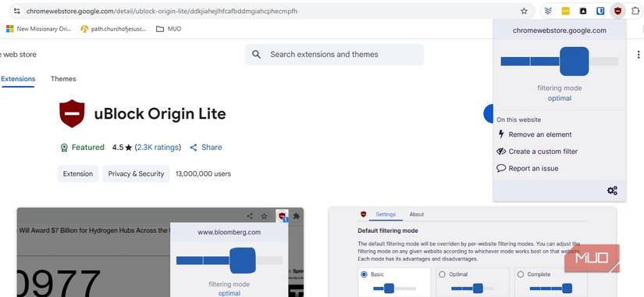Click the crossed-eye custom filter icon
The width and height of the screenshot is (644, 297).
pos(500,152)
